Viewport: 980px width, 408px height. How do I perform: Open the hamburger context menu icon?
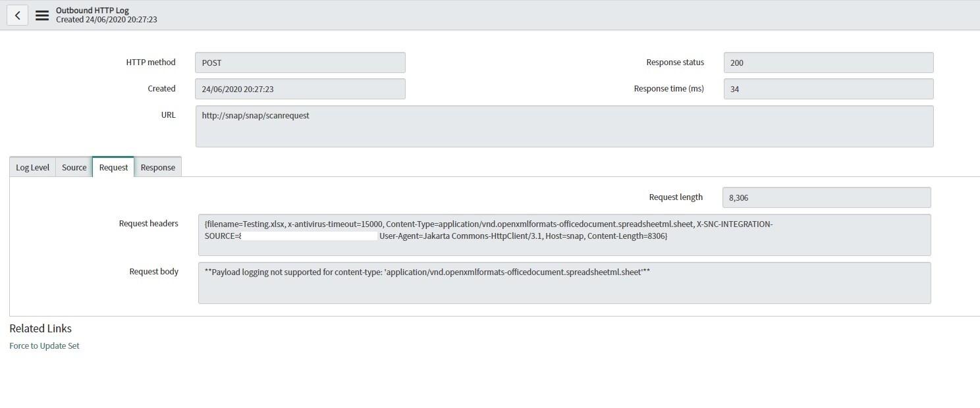pyautogui.click(x=42, y=15)
